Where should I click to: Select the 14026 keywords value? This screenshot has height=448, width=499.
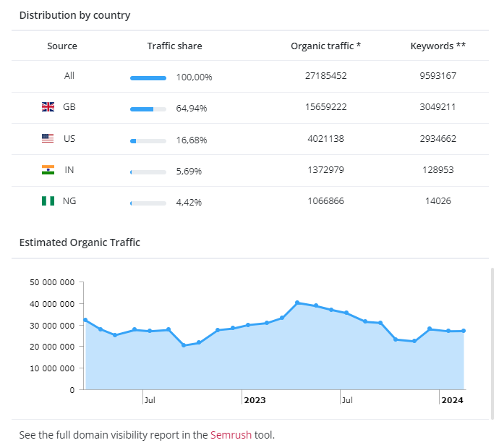(x=438, y=201)
